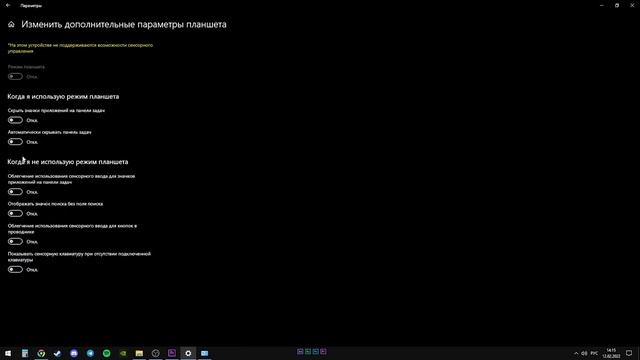
Task: Open File Explorer from the taskbar
Action: pos(139,353)
